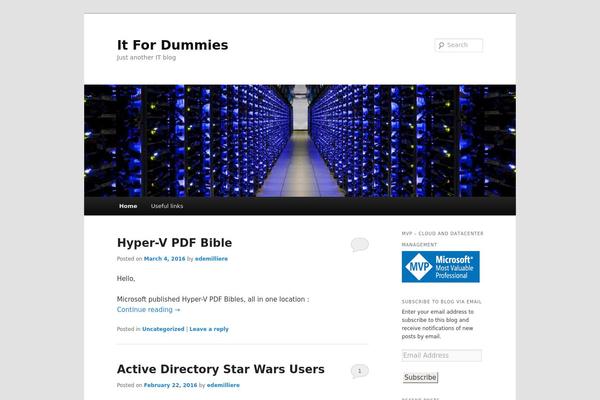Focus the Email Address field
Screen dimensions: 600x400
tap(442, 356)
